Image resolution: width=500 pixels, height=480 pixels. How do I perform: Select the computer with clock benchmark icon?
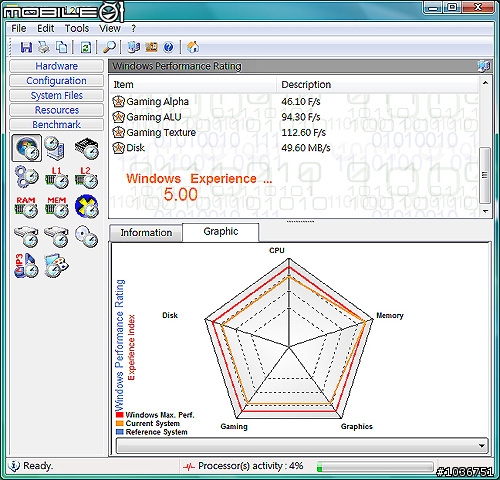55,148
